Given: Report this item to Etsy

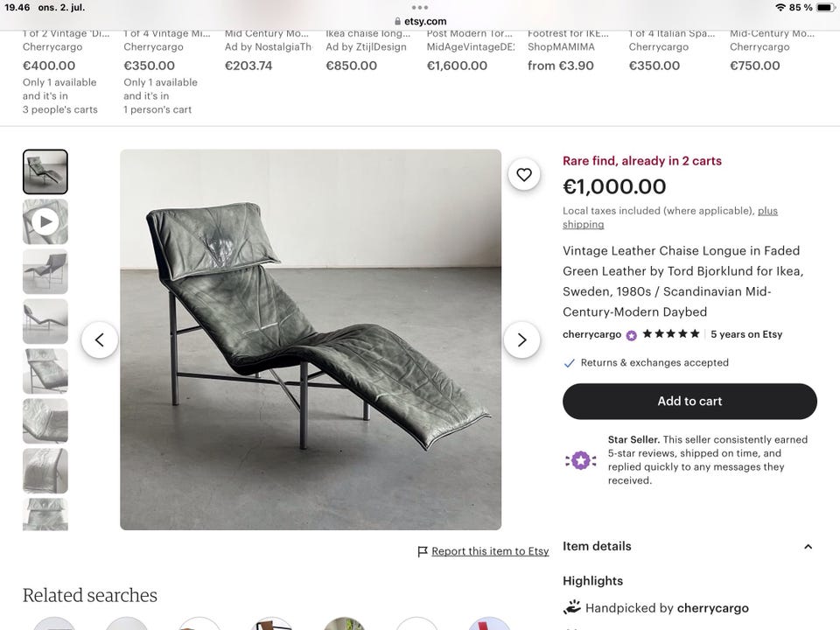Looking at the screenshot, I should (490, 551).
